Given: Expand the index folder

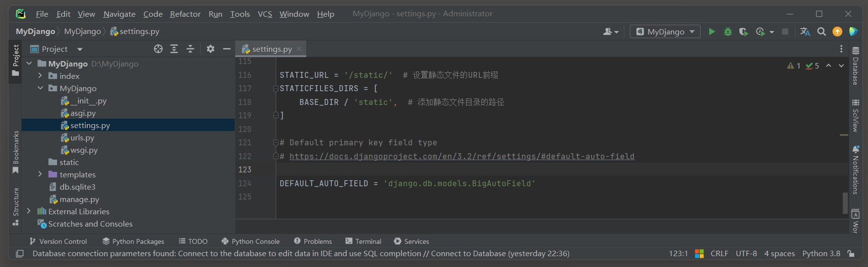Looking at the screenshot, I should pos(40,76).
